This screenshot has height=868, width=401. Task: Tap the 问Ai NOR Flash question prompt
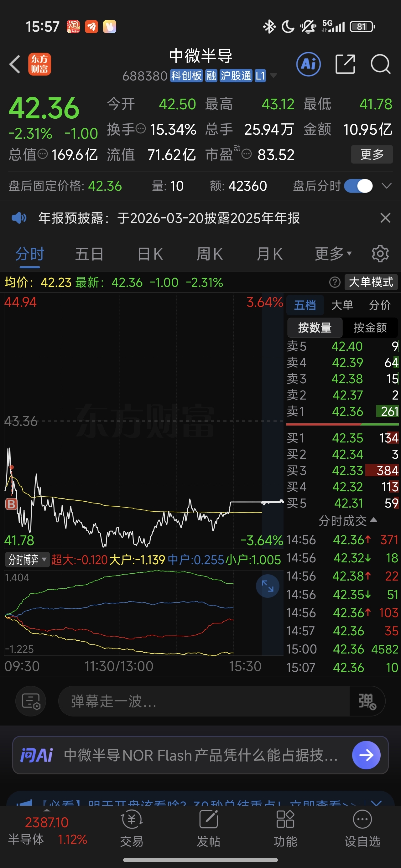[x=201, y=755]
